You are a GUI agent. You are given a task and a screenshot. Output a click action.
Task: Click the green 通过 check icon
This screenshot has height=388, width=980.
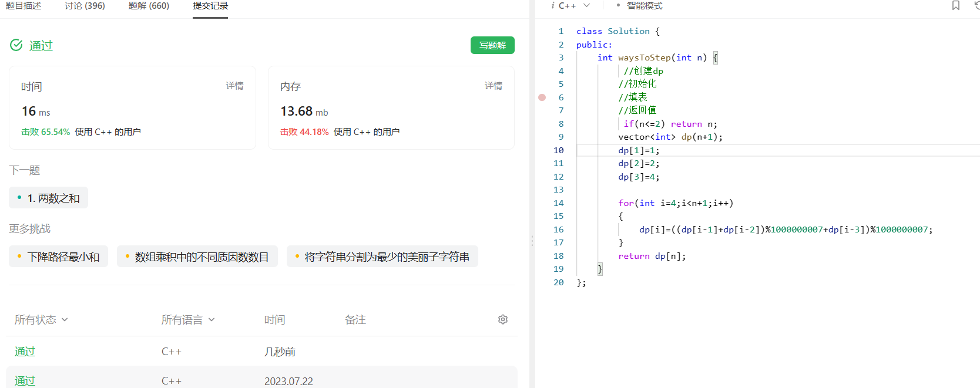click(16, 45)
